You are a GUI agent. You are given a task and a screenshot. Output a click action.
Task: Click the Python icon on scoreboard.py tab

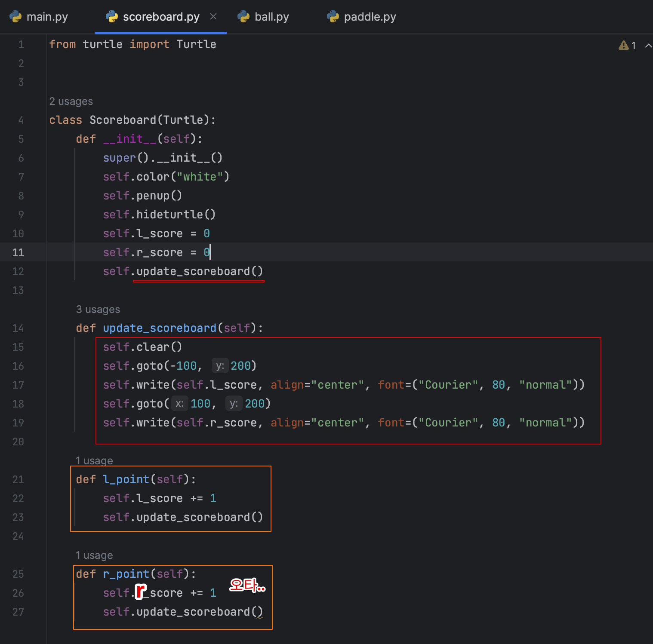tap(112, 17)
